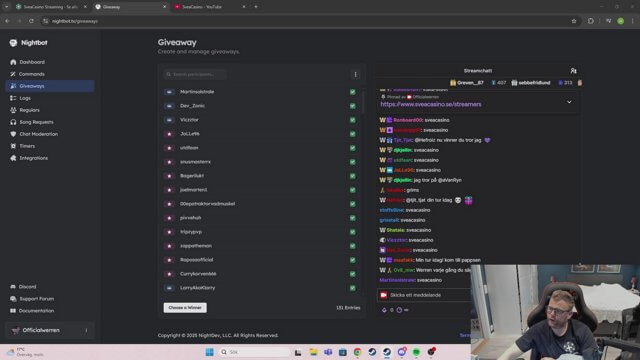Uncheck the 00epatraktorvadmuskel participant checkbox

(353, 204)
